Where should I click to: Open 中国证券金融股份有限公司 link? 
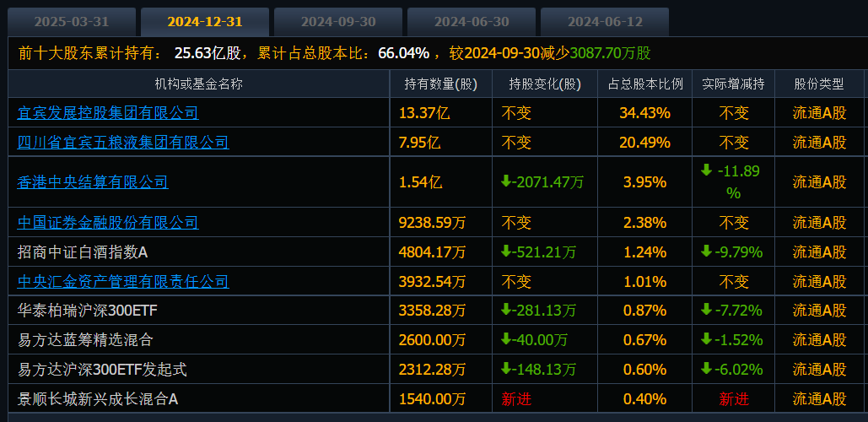click(108, 223)
